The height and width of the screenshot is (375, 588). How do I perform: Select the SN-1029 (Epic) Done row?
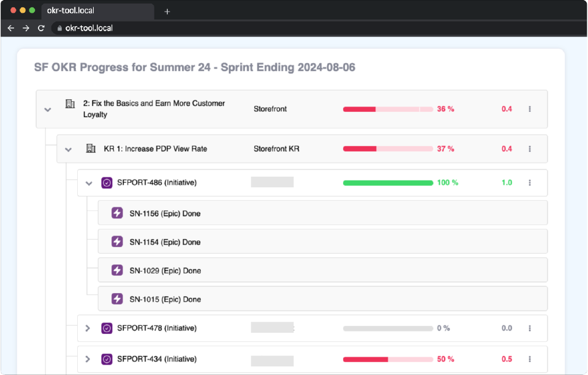(323, 270)
